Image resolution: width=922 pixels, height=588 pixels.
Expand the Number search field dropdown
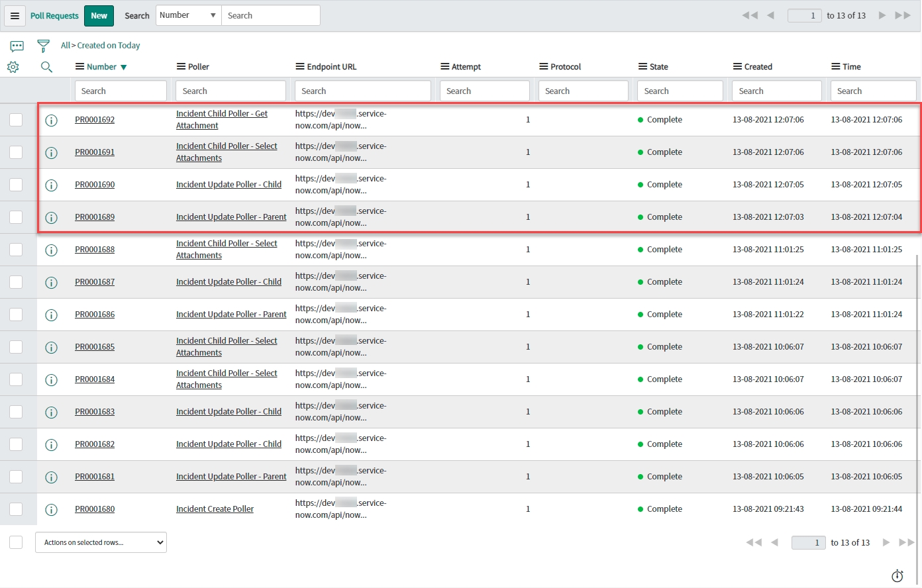point(188,15)
